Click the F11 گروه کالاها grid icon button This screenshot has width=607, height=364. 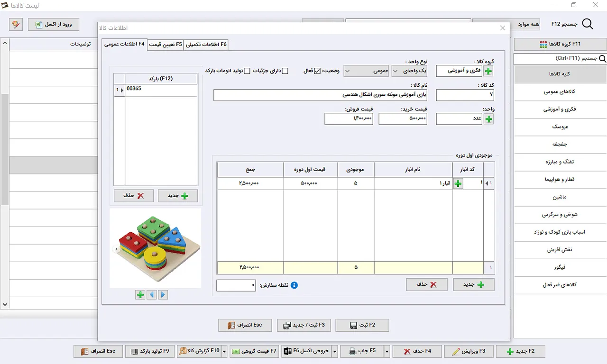pos(560,44)
